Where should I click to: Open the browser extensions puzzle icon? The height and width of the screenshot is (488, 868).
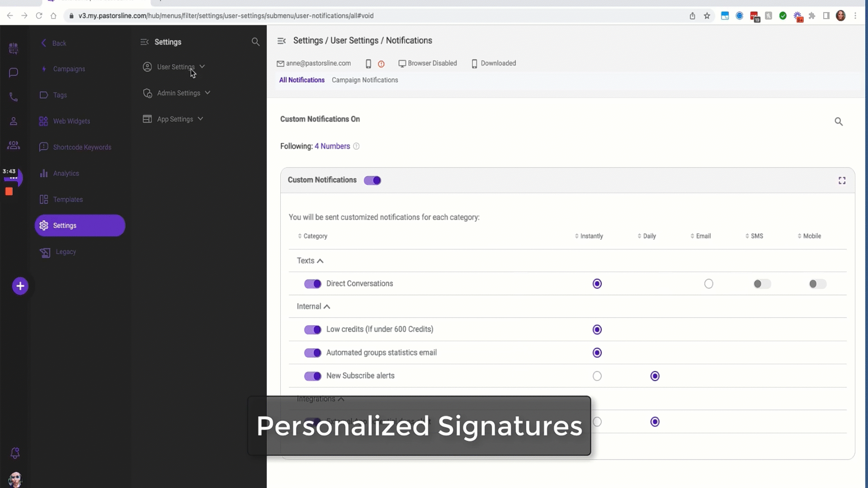pos(812,16)
